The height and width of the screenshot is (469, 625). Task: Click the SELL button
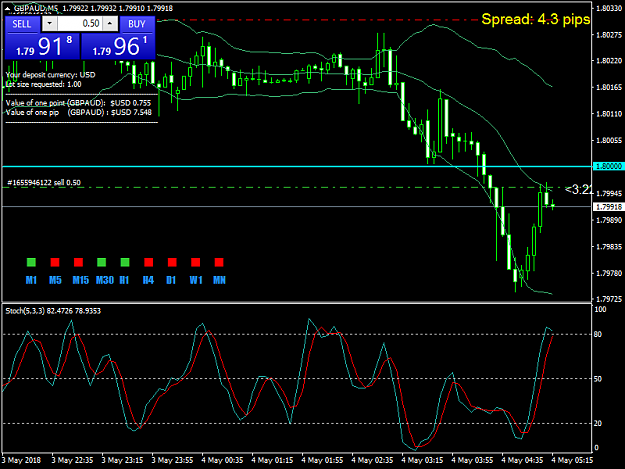22,24
